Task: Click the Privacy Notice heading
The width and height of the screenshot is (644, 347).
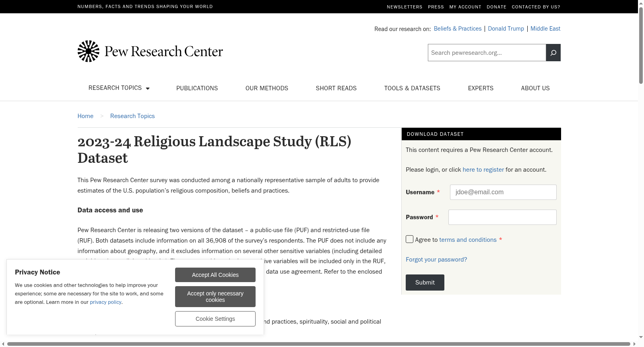Action: pos(37,272)
